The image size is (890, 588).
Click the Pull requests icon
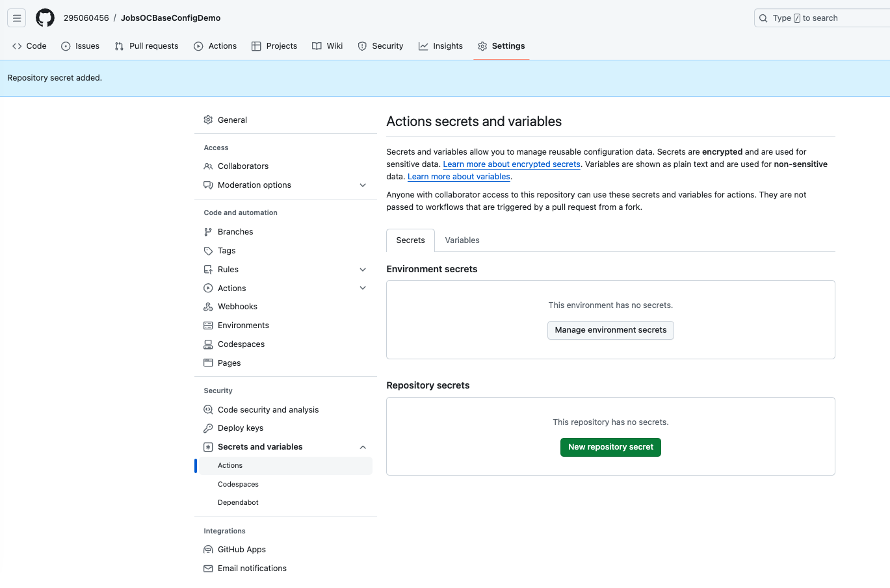pos(119,46)
